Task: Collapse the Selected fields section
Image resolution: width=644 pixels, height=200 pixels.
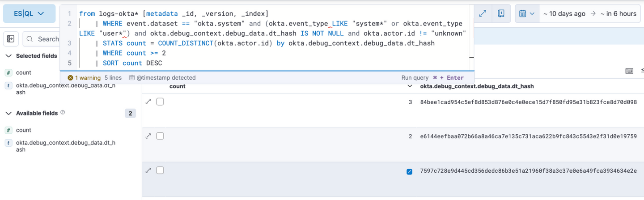Action: 8,56
